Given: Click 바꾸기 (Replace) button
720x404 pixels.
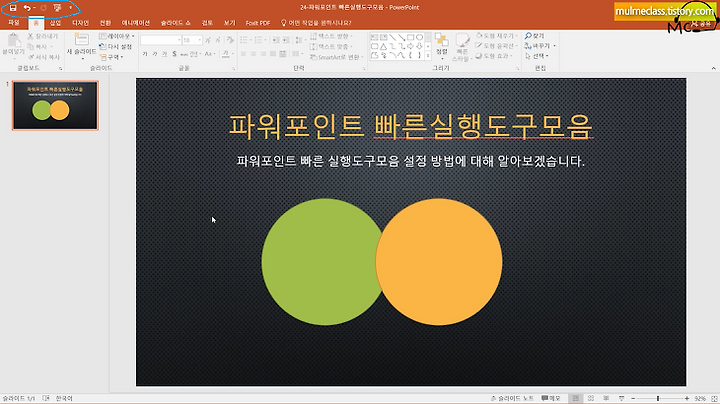Looking at the screenshot, I should click(540, 46).
